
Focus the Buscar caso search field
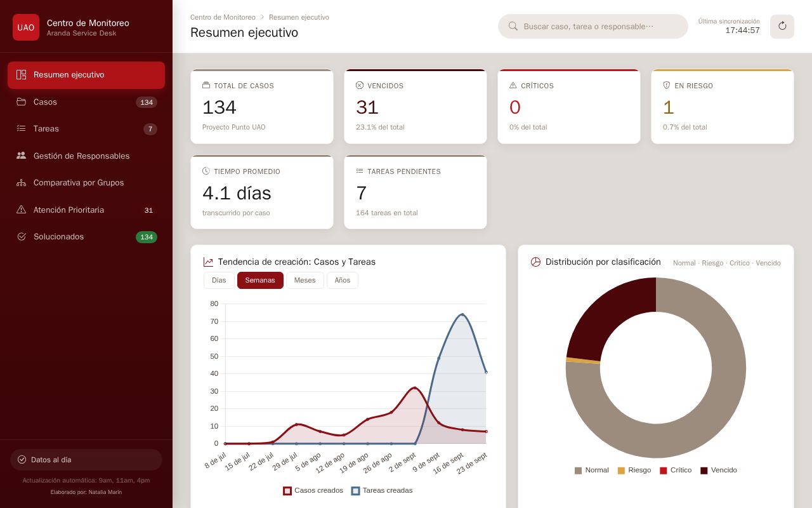pyautogui.click(x=593, y=27)
